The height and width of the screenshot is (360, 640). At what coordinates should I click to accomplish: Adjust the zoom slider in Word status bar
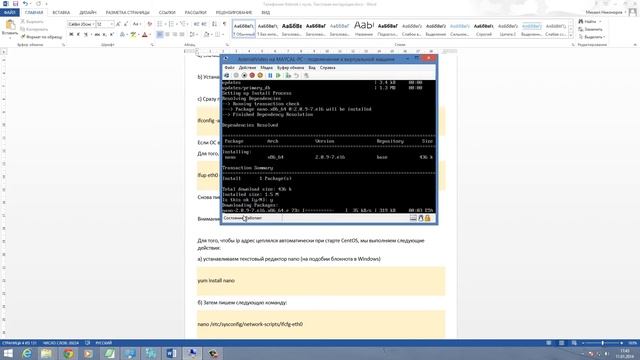pos(602,343)
